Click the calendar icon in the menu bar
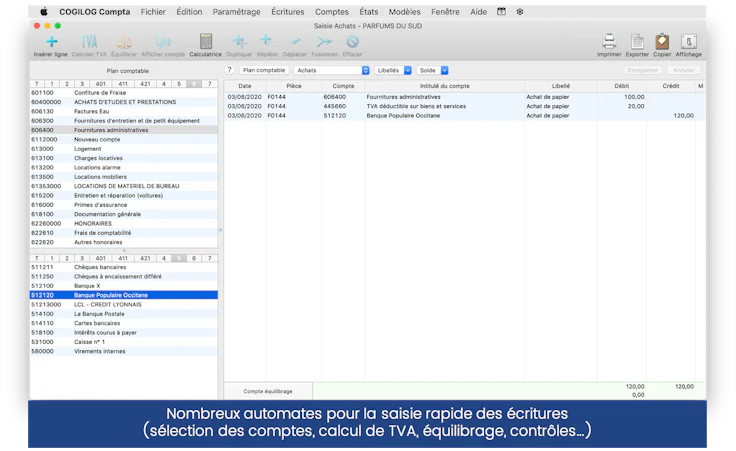The width and height of the screenshot is (736, 451). (x=501, y=12)
